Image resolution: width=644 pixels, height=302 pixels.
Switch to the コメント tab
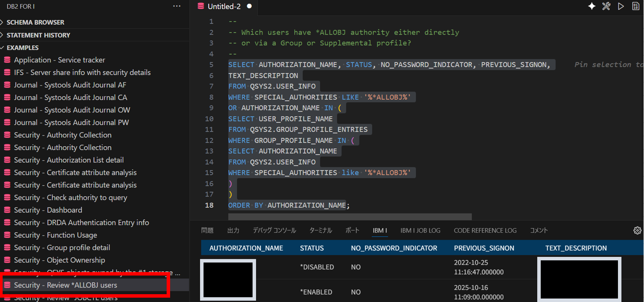539,230
